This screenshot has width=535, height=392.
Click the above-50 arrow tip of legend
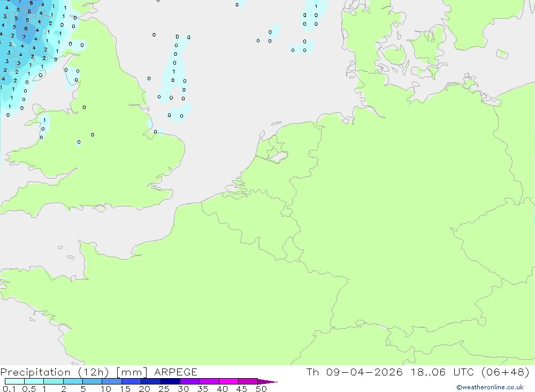pos(267,382)
